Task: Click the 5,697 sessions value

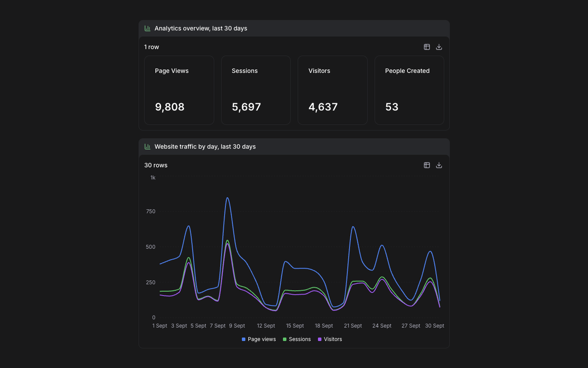Action: 246,107
